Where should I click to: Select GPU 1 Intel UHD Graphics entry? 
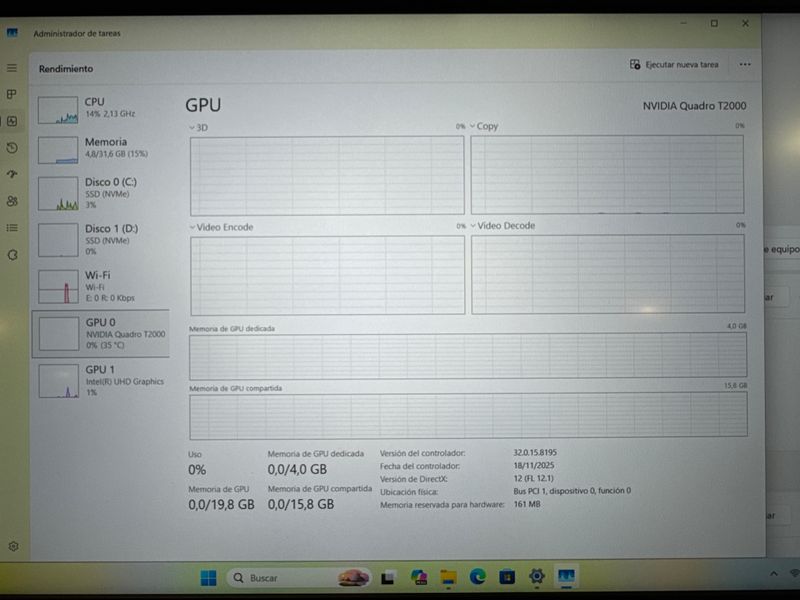102,381
